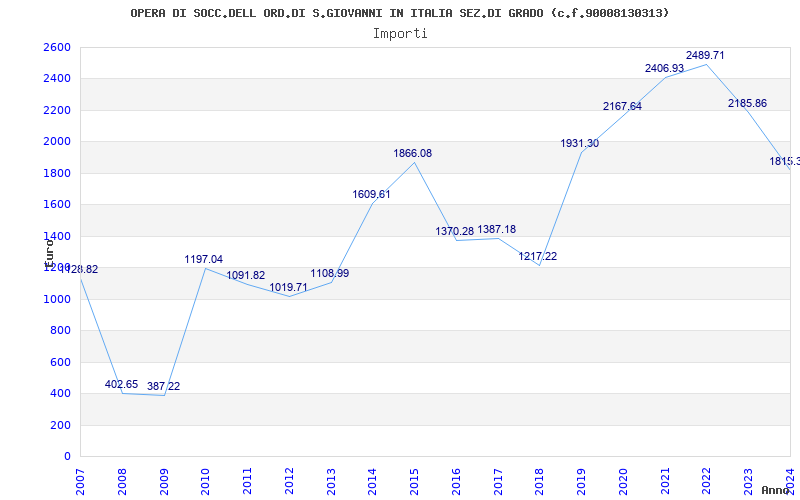Click the x-axis year 2010
Image resolution: width=800 pixels, height=500 pixels.
tap(205, 481)
